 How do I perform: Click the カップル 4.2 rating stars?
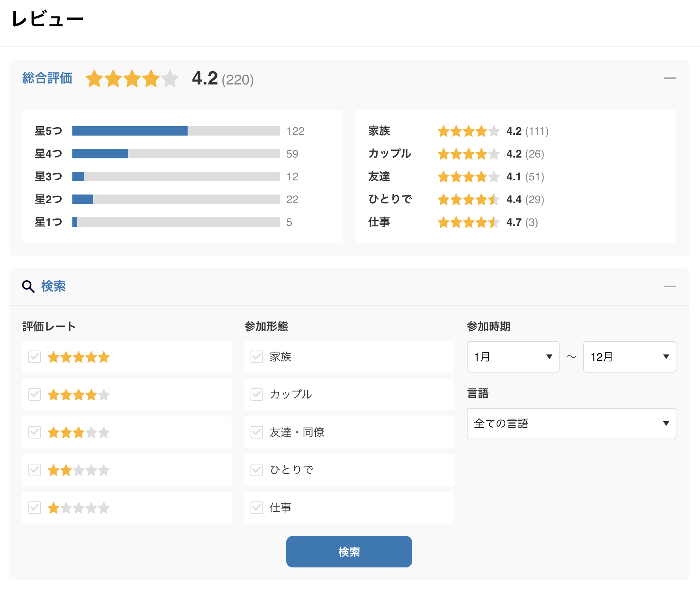click(x=468, y=154)
